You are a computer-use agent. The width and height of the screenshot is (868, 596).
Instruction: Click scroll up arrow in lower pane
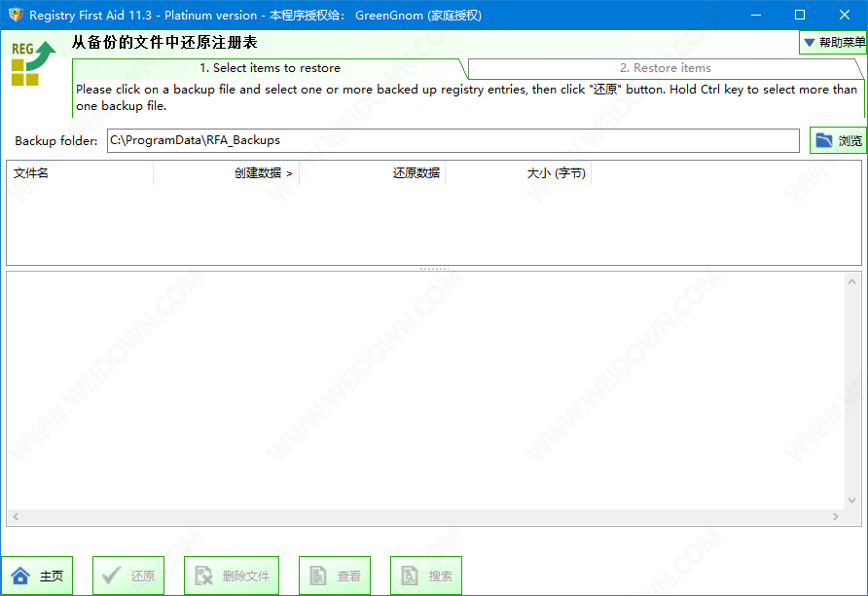852,282
